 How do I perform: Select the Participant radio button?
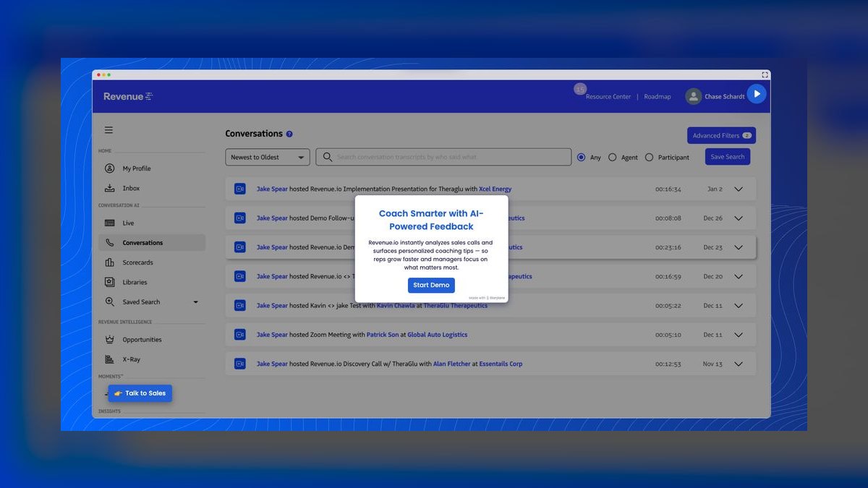(649, 157)
